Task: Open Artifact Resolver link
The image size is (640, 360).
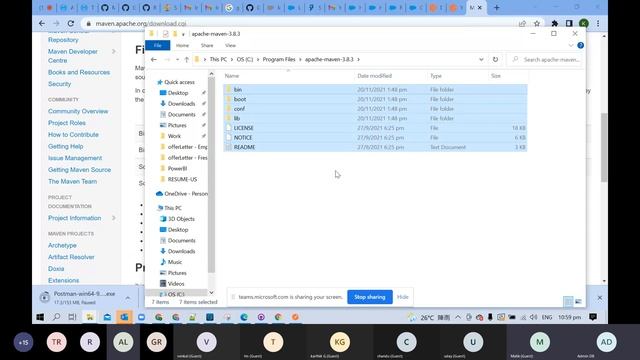Action: (x=71, y=257)
